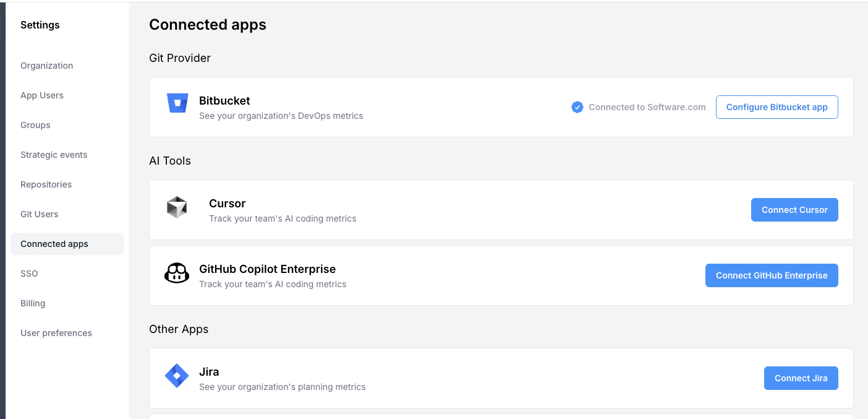Go to Billing settings
This screenshot has width=868, height=419.
[x=33, y=303]
